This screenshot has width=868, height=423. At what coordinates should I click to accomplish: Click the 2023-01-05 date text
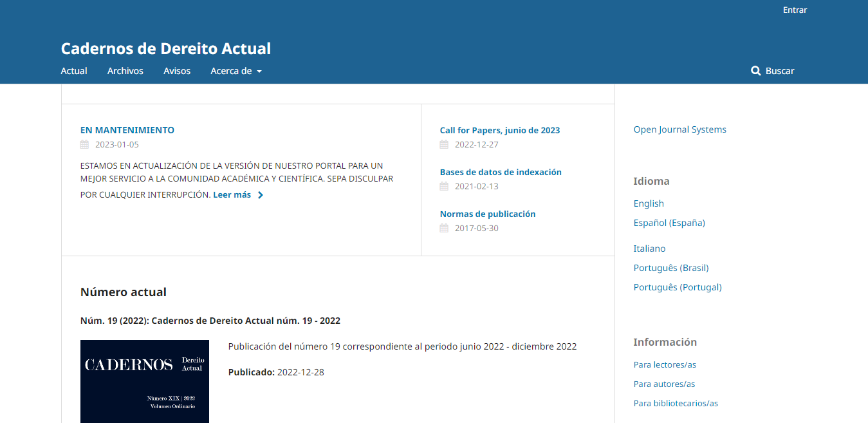(x=117, y=144)
